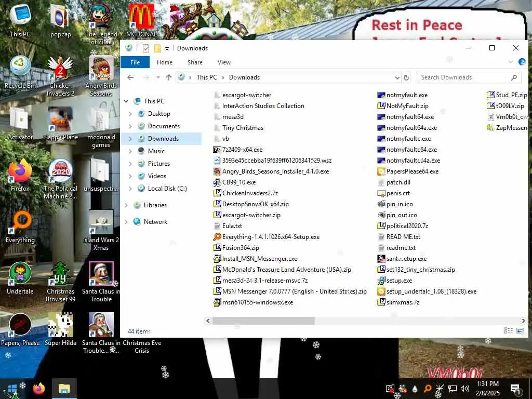Launch the Flappy Plane shortcut
Screen dimensions: 532x399
(60, 124)
